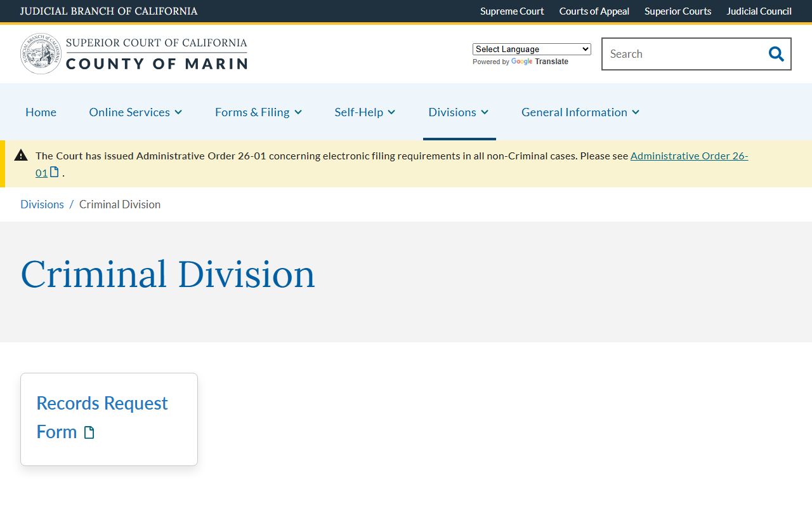Expand the General Information menu
The image size is (812, 508).
[580, 112]
